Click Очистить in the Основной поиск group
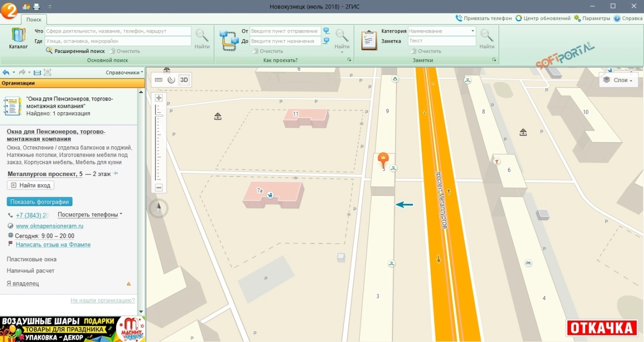The width and height of the screenshot is (644, 342). click(x=125, y=51)
